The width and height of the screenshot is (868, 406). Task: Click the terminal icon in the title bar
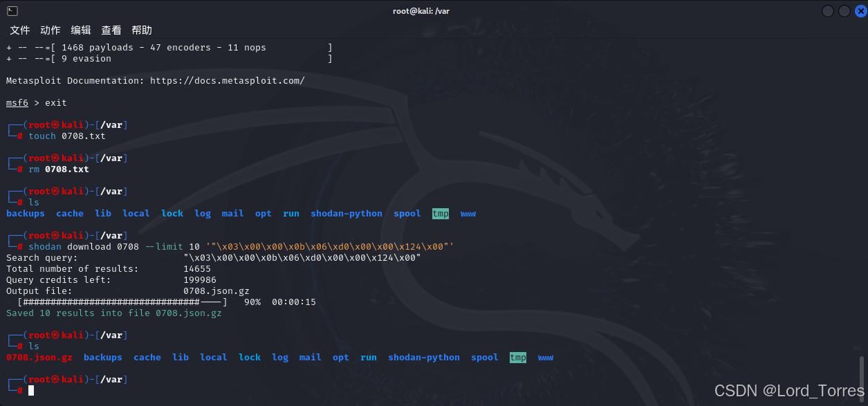(x=11, y=10)
